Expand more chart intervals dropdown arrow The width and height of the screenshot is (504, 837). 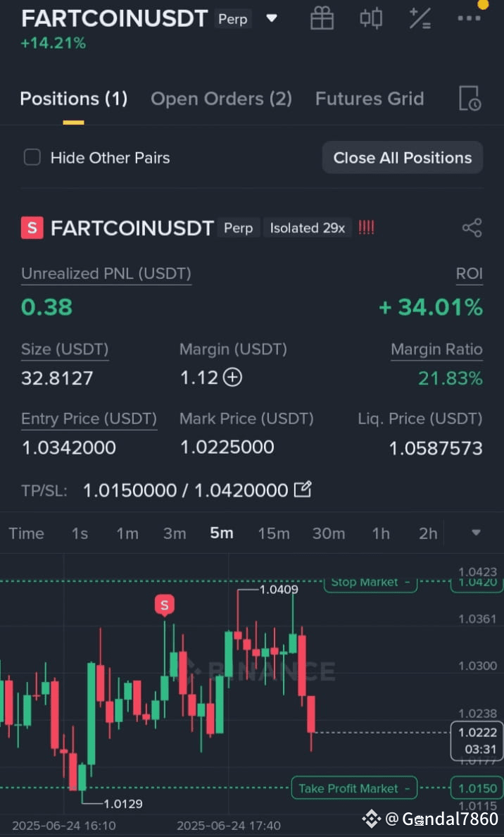pos(477,533)
